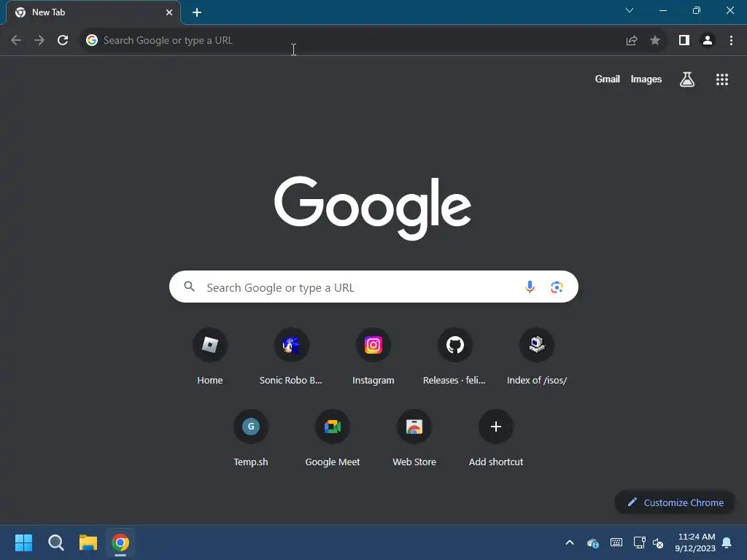
Task: Open the Instagram shortcut
Action: click(x=373, y=356)
